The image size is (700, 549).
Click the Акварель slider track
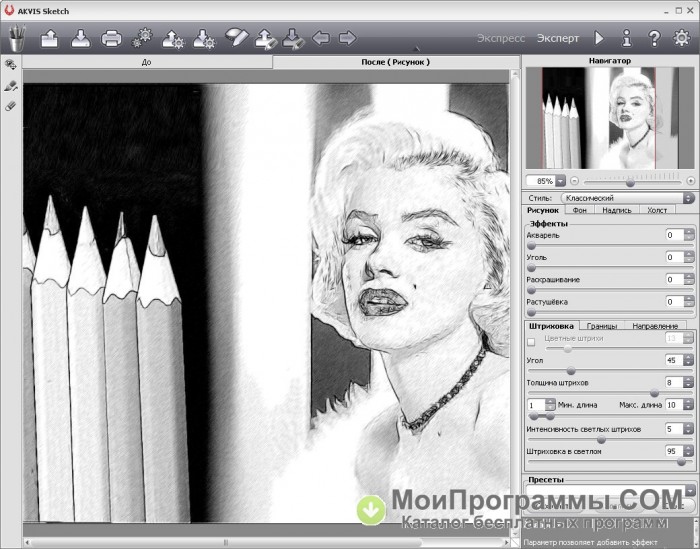coord(610,245)
